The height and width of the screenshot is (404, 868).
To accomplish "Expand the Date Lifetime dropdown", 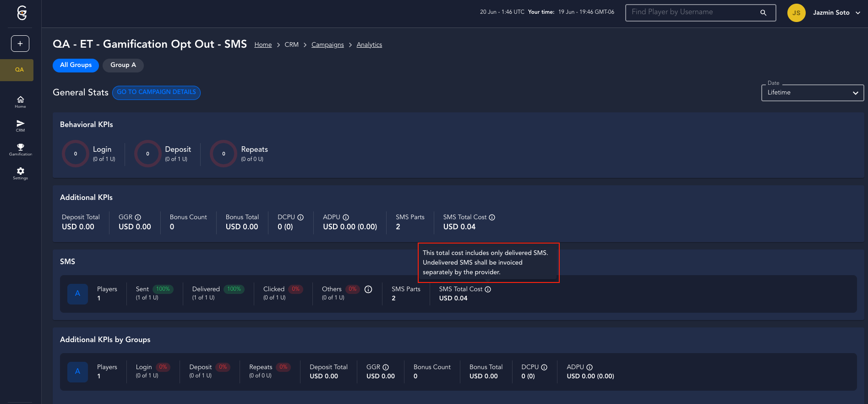I will pyautogui.click(x=812, y=93).
